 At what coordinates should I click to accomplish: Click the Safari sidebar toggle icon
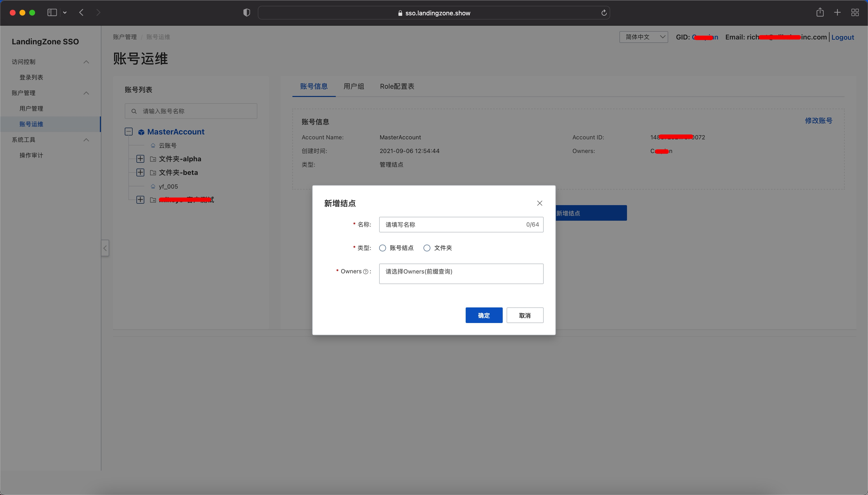[52, 13]
